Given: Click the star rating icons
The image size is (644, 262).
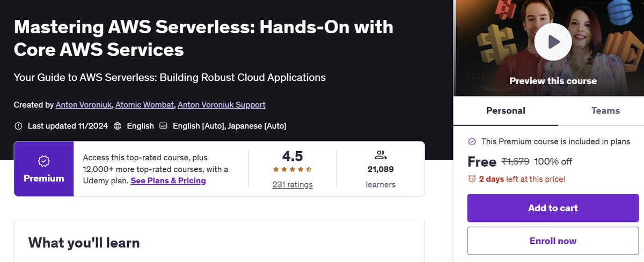Looking at the screenshot, I should pyautogui.click(x=292, y=170).
